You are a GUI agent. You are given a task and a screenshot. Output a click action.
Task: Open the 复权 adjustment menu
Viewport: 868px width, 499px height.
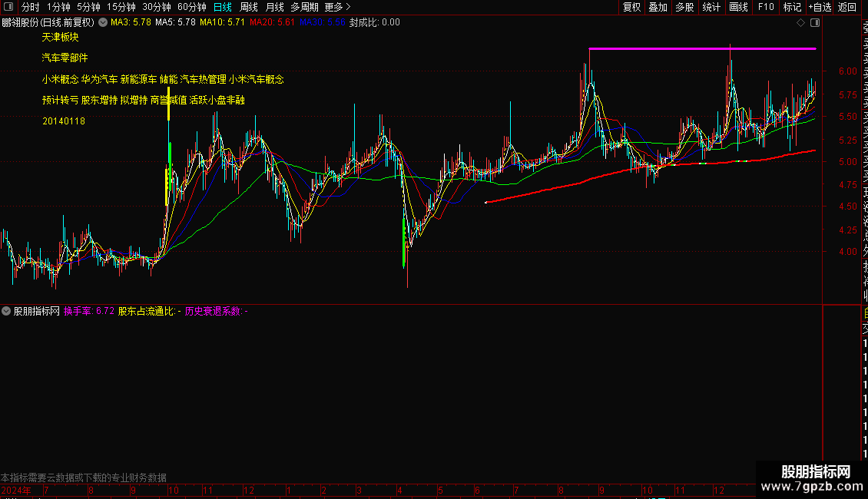pyautogui.click(x=631, y=7)
